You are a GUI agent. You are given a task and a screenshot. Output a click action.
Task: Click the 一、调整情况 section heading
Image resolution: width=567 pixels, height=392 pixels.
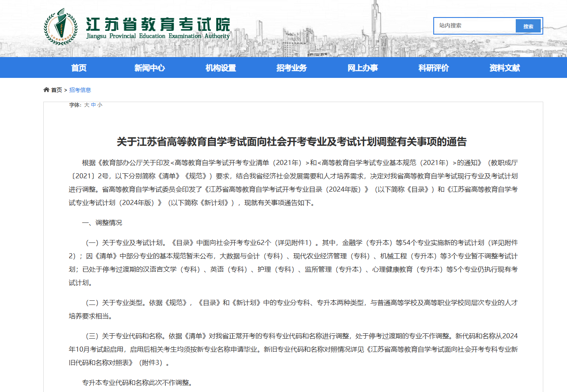tap(102, 223)
